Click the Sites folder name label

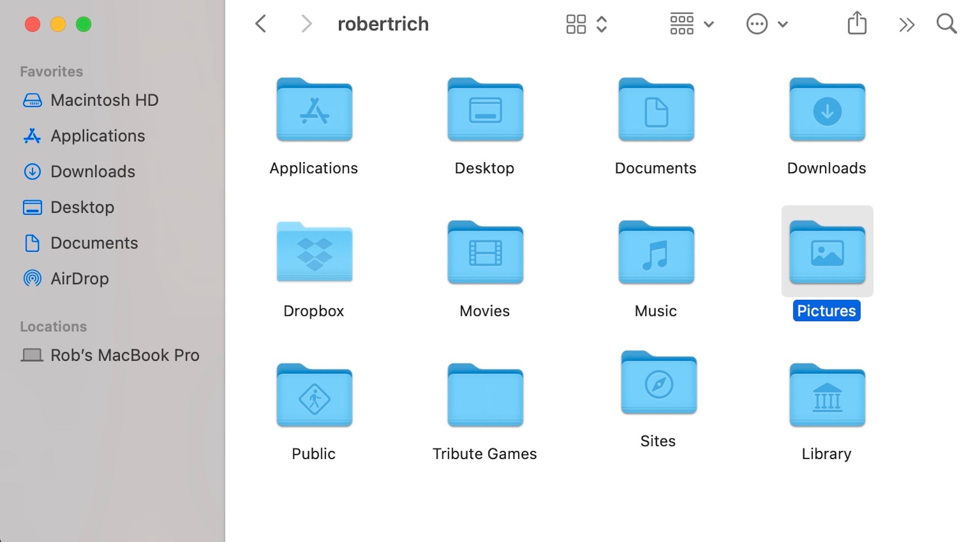tap(658, 441)
